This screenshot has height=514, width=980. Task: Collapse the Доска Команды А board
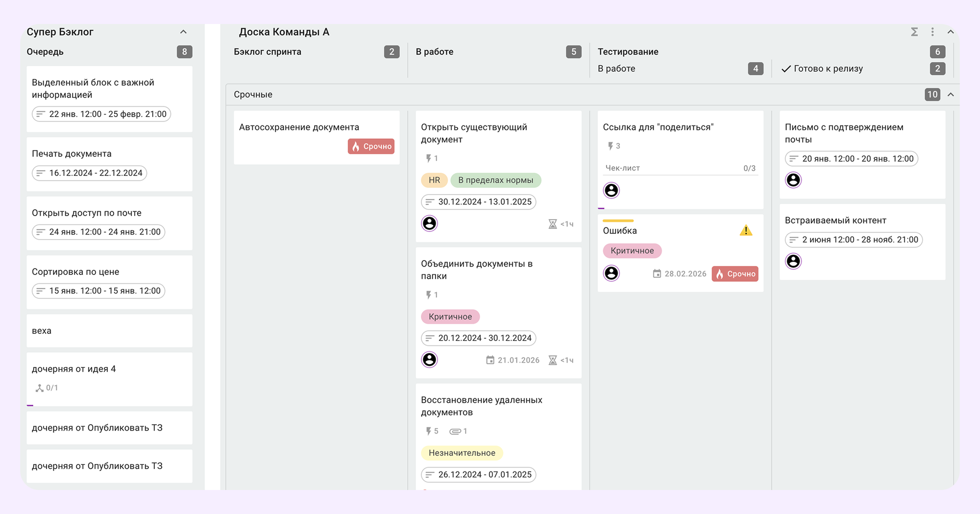tap(951, 32)
